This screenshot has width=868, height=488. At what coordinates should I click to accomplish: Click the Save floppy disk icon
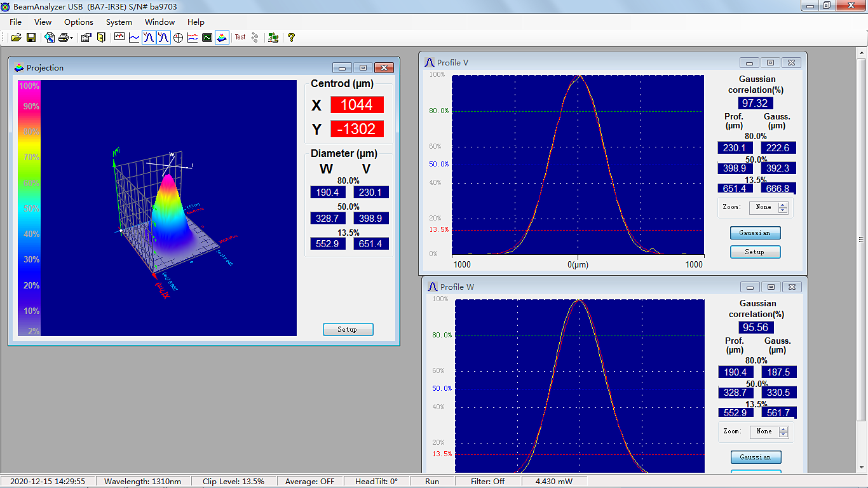point(31,37)
